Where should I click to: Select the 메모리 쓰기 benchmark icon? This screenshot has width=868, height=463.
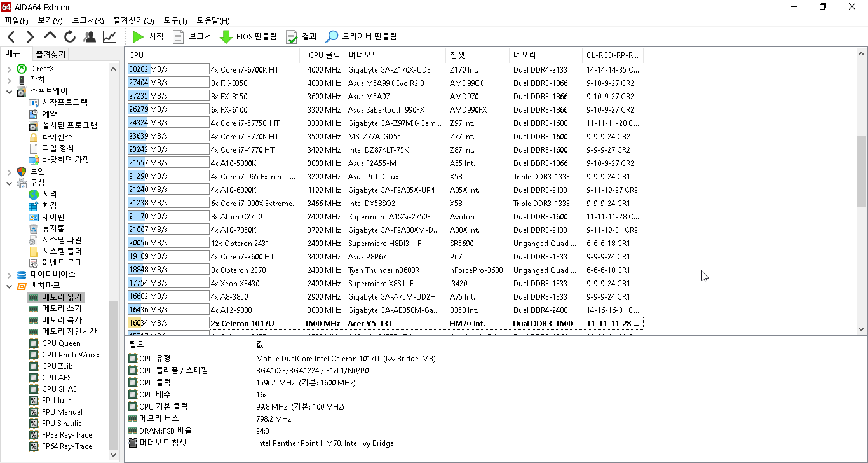click(x=34, y=308)
